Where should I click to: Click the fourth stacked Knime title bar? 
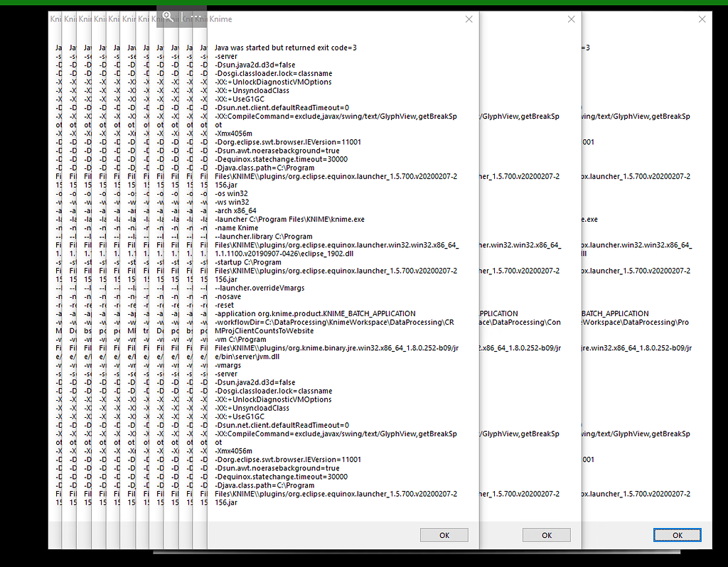98,19
